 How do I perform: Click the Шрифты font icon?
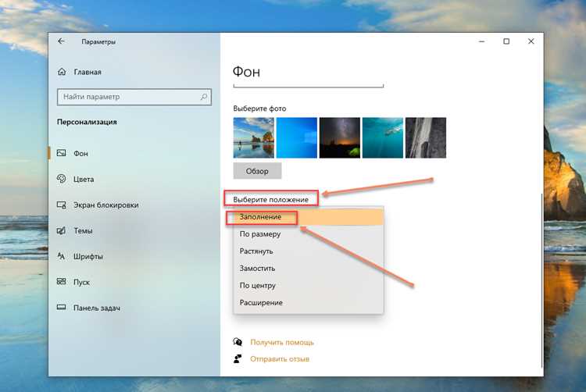(61, 256)
